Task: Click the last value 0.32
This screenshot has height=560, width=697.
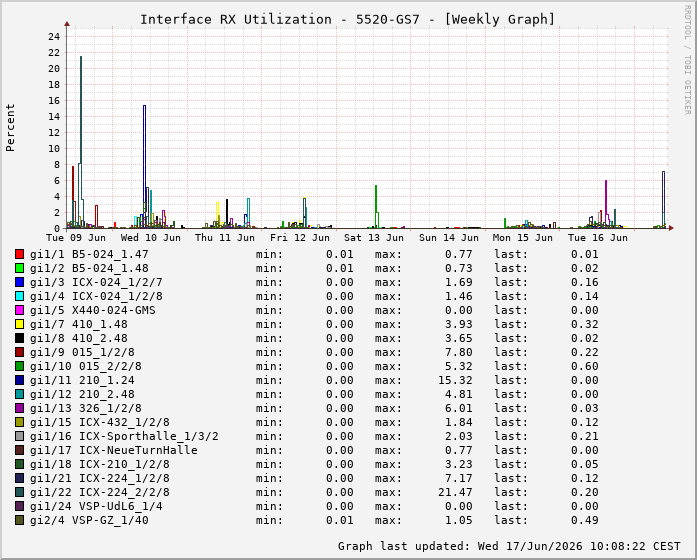Action: [585, 324]
